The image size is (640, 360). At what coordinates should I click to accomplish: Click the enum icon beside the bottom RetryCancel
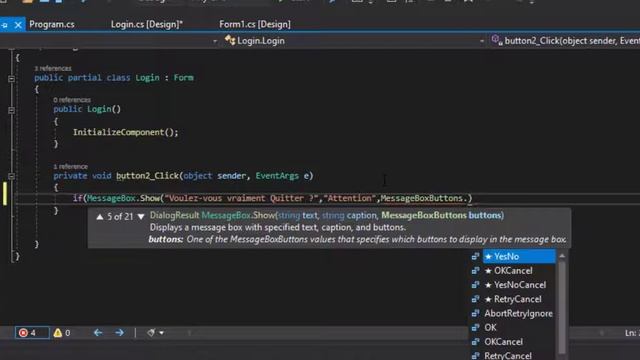(475, 356)
